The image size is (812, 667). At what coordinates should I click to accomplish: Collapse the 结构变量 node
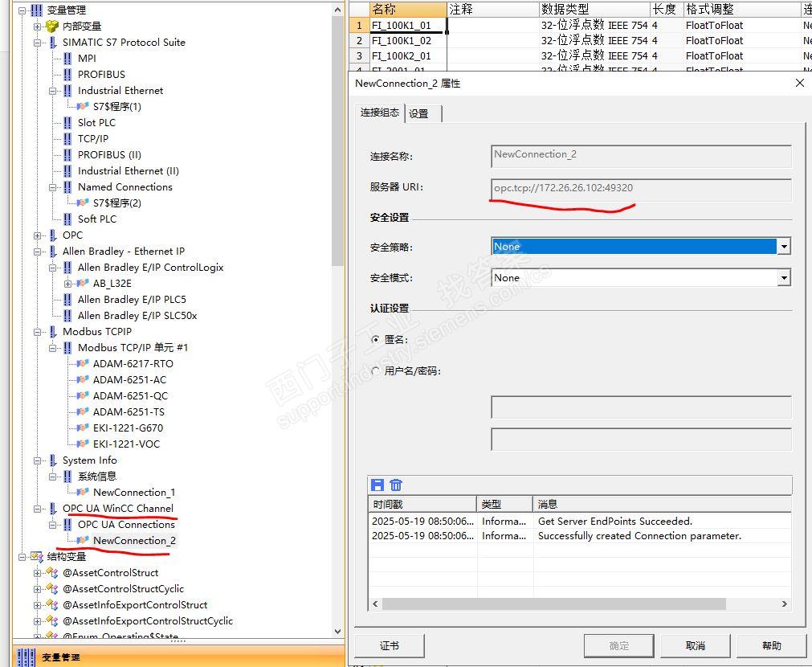[x=22, y=557]
